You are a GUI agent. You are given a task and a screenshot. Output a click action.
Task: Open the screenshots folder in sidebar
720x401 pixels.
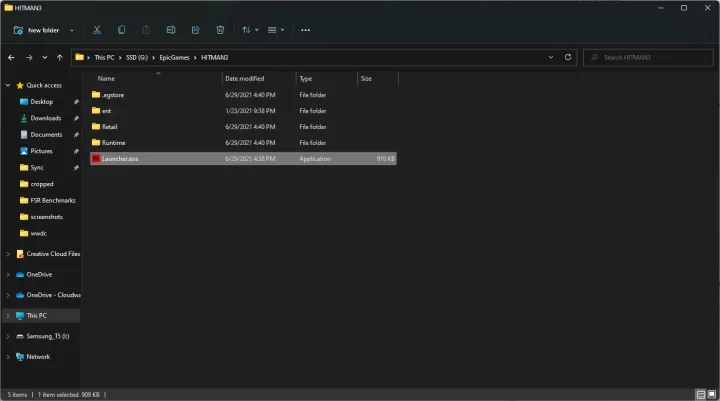46,217
